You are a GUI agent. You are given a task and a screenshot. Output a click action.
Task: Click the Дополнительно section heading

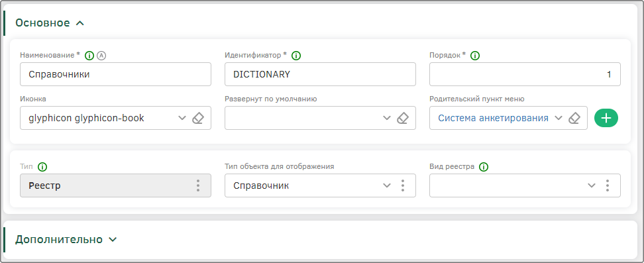(59, 240)
